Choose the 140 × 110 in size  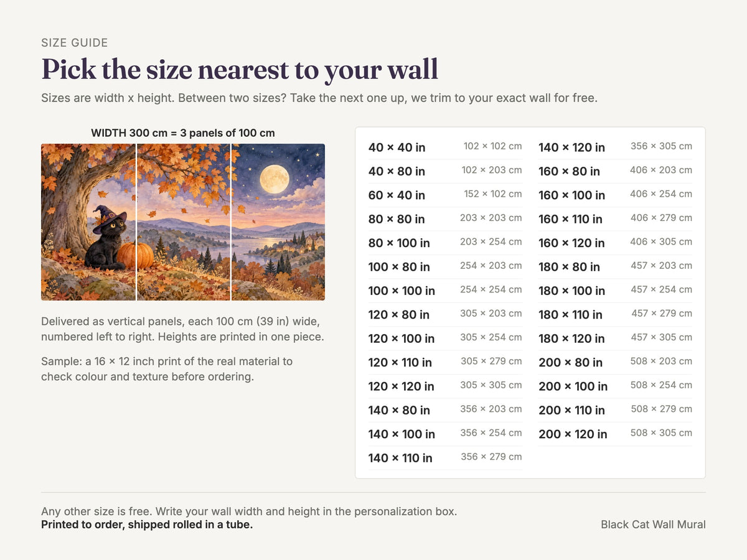[x=445, y=458]
